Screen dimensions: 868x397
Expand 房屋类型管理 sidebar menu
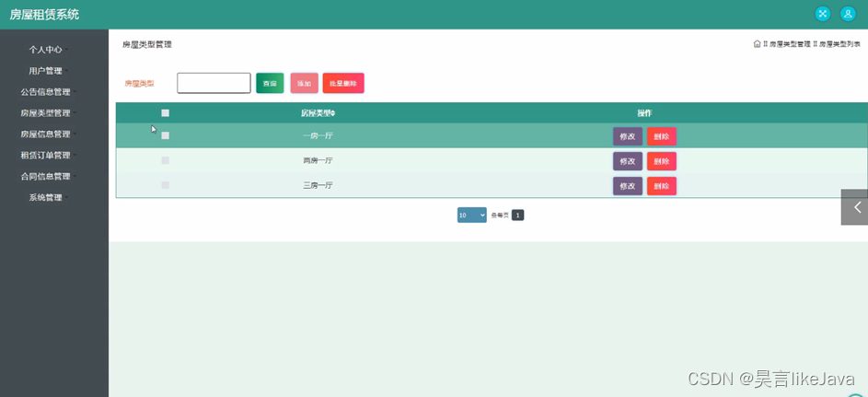[45, 113]
